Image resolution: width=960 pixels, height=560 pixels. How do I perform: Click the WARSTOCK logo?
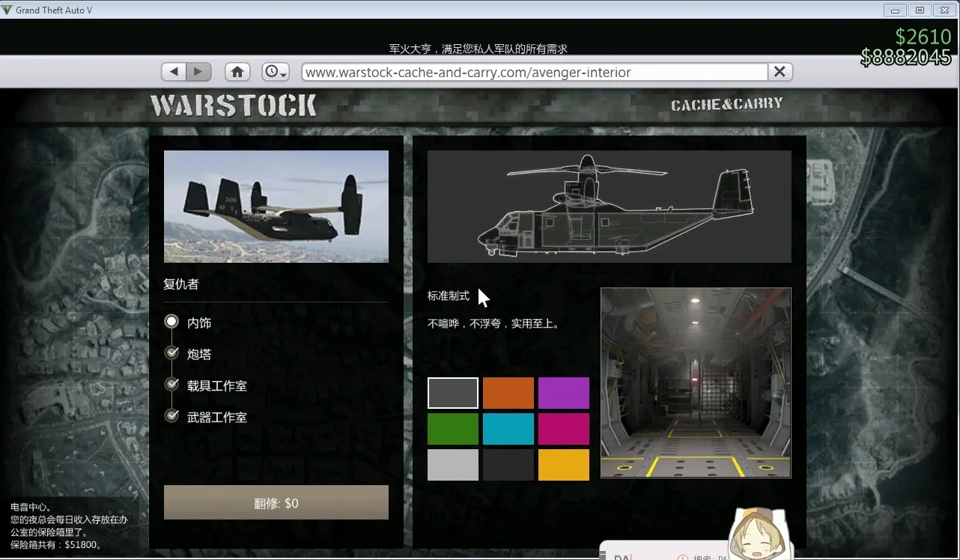point(234,106)
